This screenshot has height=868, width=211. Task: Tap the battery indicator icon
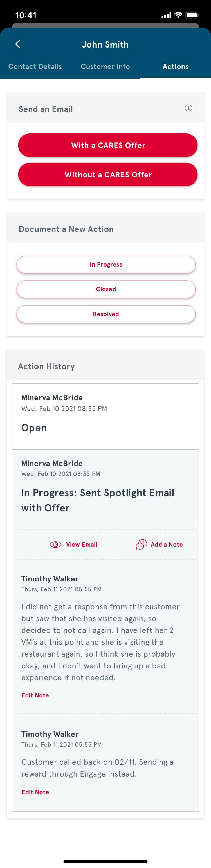pyautogui.click(x=192, y=15)
